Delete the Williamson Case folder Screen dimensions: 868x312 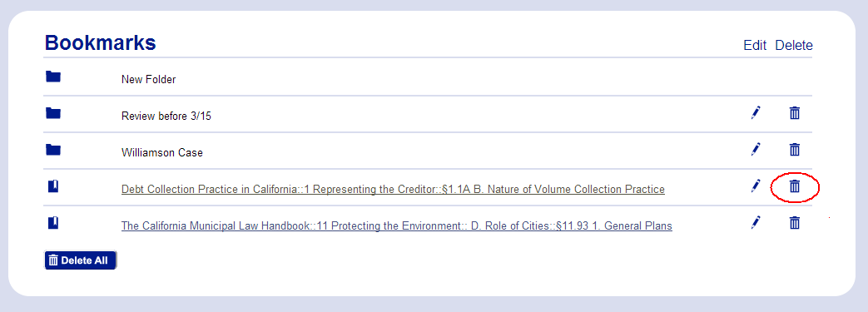pyautogui.click(x=795, y=150)
